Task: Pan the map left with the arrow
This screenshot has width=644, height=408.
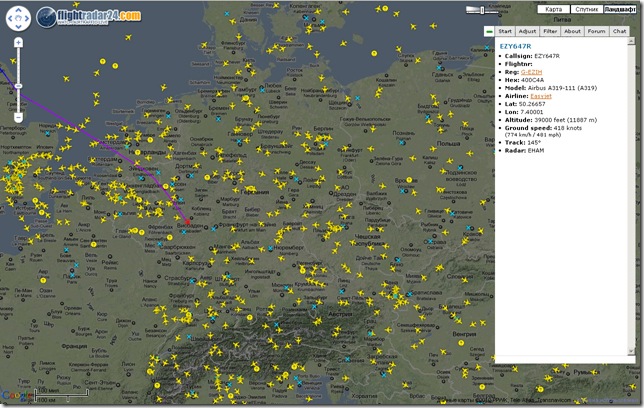Action: tap(10, 18)
